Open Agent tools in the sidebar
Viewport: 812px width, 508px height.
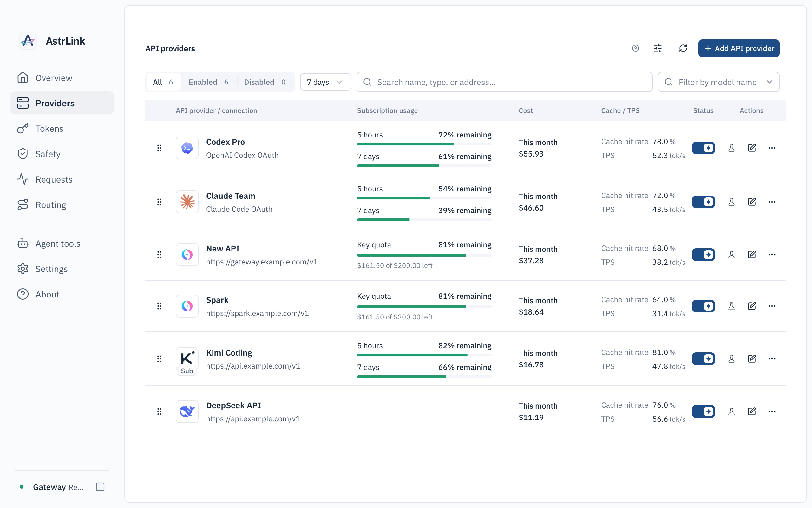click(62, 243)
